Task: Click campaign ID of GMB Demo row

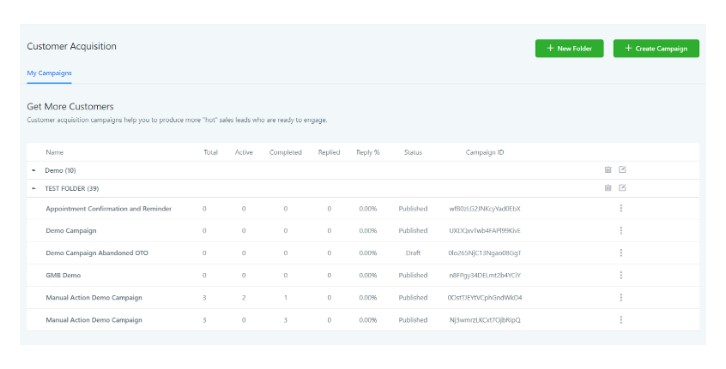Action: [485, 275]
